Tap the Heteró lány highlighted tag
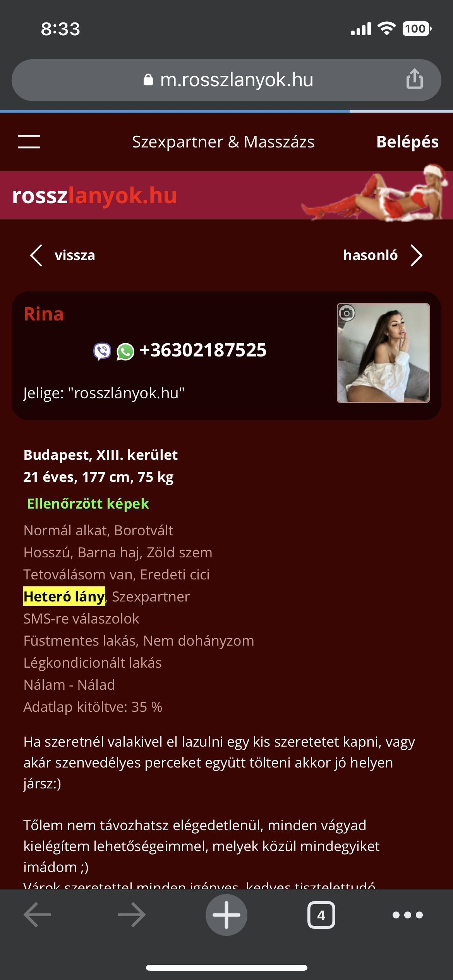 [x=64, y=596]
